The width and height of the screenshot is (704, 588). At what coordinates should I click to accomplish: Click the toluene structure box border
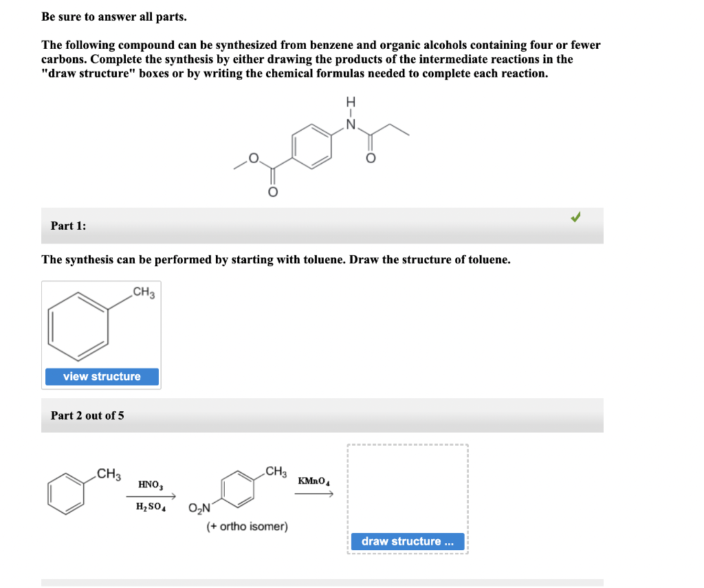[x=102, y=281]
